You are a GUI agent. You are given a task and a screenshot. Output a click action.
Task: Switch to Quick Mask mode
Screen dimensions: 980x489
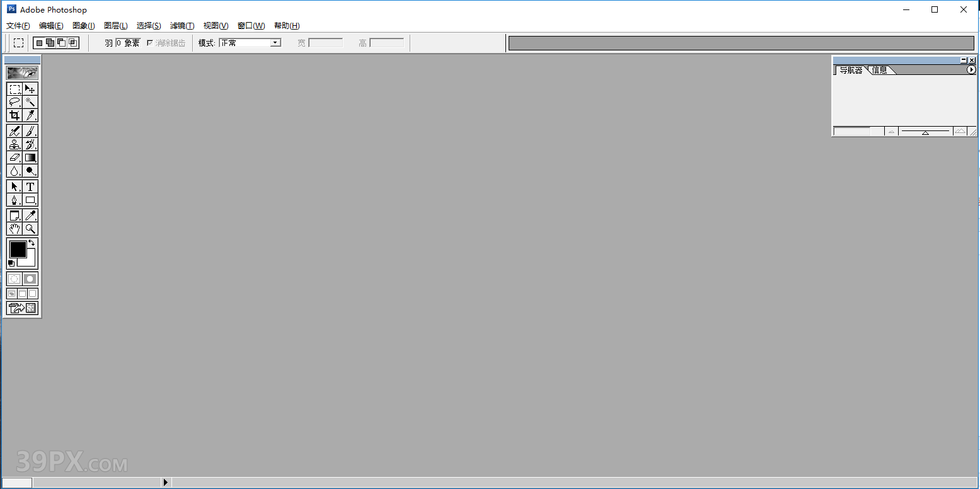[x=30, y=278]
